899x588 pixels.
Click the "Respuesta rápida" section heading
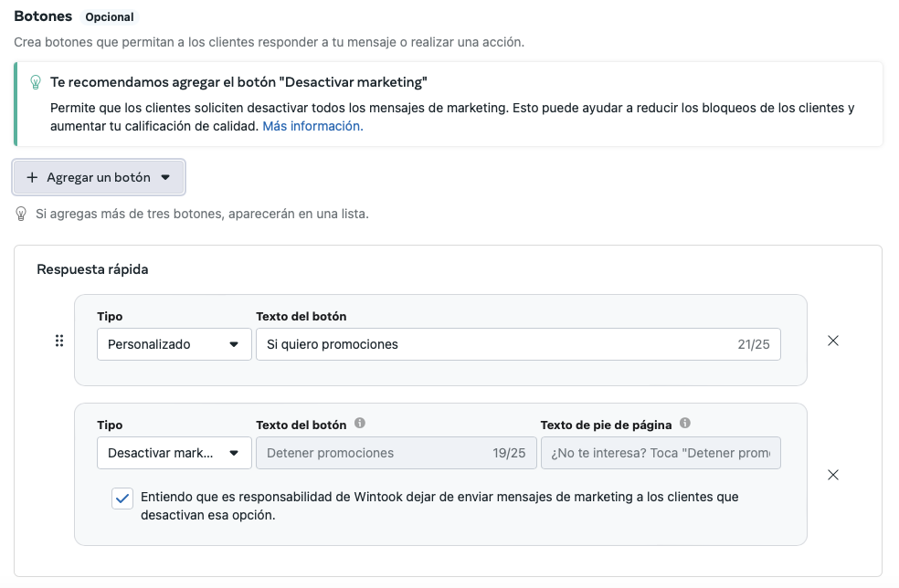coord(92,269)
